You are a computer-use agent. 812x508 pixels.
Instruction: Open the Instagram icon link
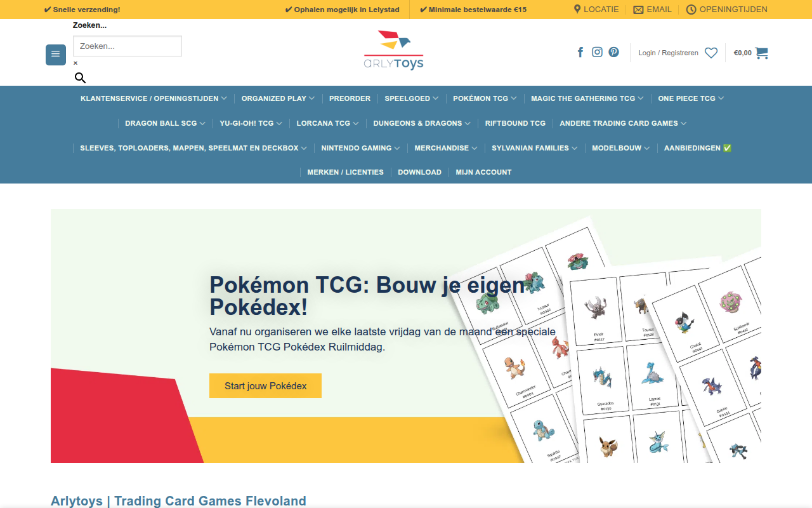597,52
